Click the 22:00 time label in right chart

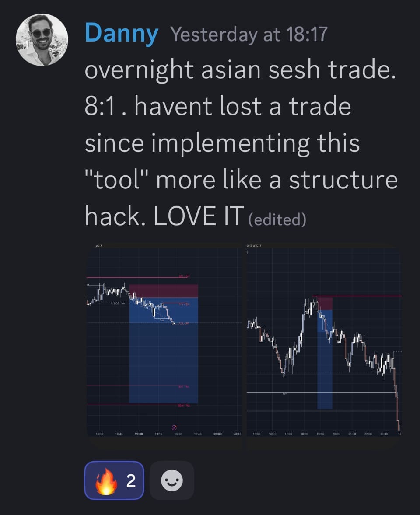[x=368, y=434]
